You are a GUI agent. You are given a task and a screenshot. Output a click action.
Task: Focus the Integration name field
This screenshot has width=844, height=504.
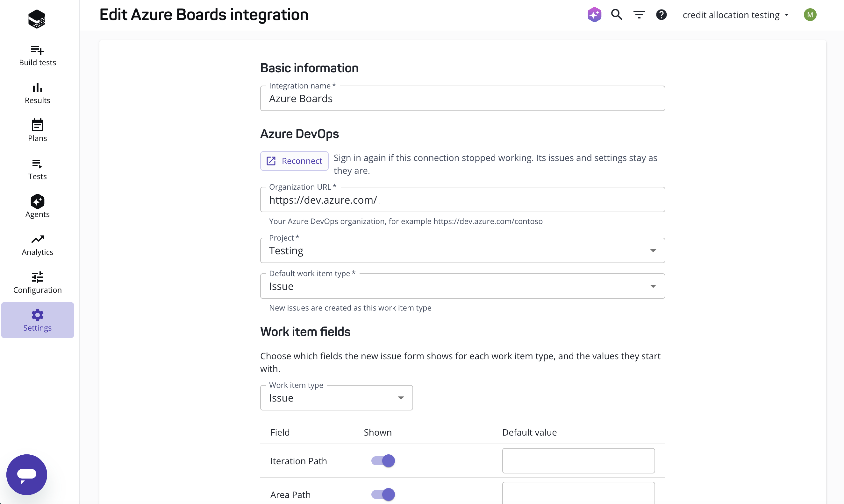(462, 99)
